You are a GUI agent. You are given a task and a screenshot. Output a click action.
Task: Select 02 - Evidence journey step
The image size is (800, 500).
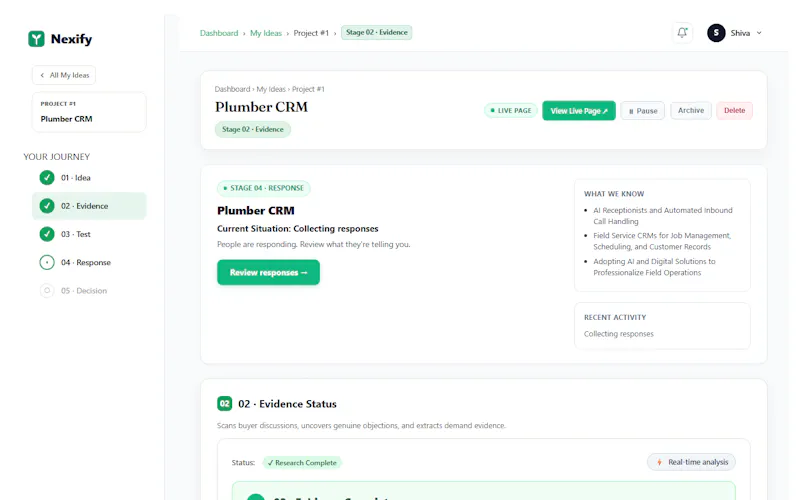89,206
